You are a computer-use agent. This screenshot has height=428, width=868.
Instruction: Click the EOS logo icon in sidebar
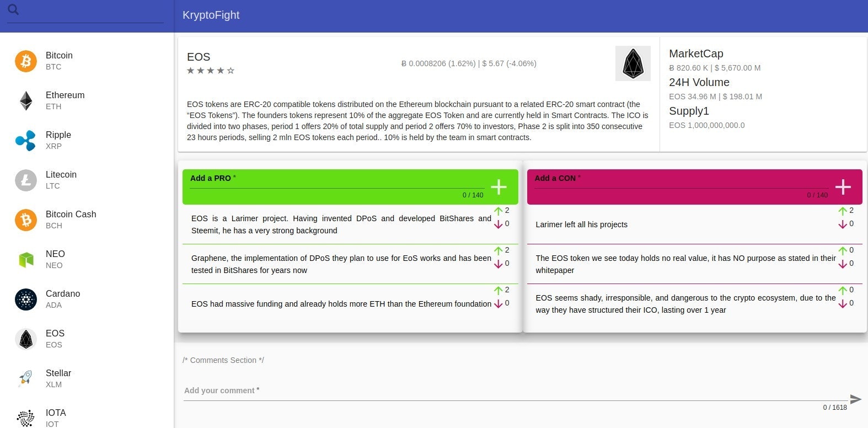tap(26, 339)
